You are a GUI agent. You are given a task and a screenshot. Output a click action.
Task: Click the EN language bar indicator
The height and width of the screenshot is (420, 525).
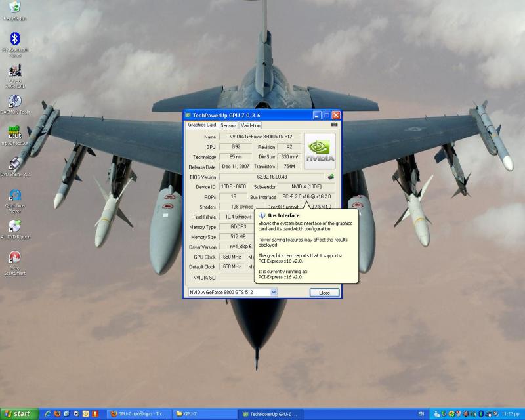421,414
